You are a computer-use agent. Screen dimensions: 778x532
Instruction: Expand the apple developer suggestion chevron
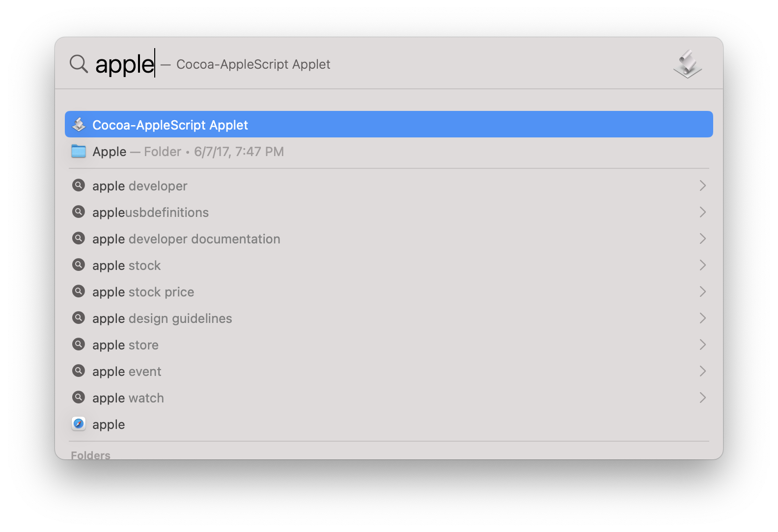coord(702,186)
